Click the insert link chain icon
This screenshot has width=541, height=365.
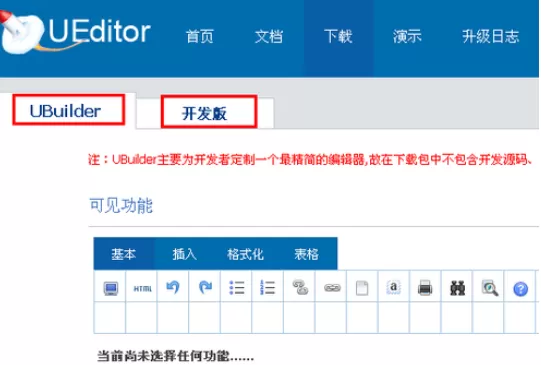(332, 288)
